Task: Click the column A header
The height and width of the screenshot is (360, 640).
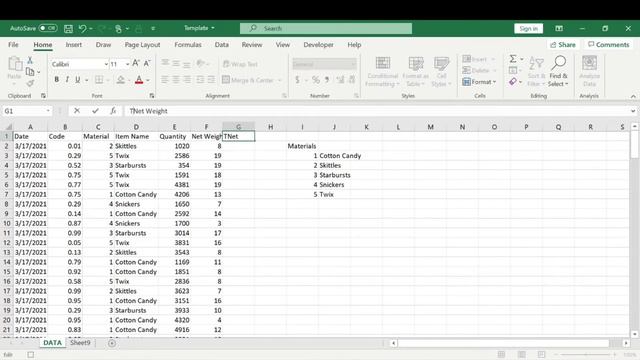Action: (x=30, y=127)
